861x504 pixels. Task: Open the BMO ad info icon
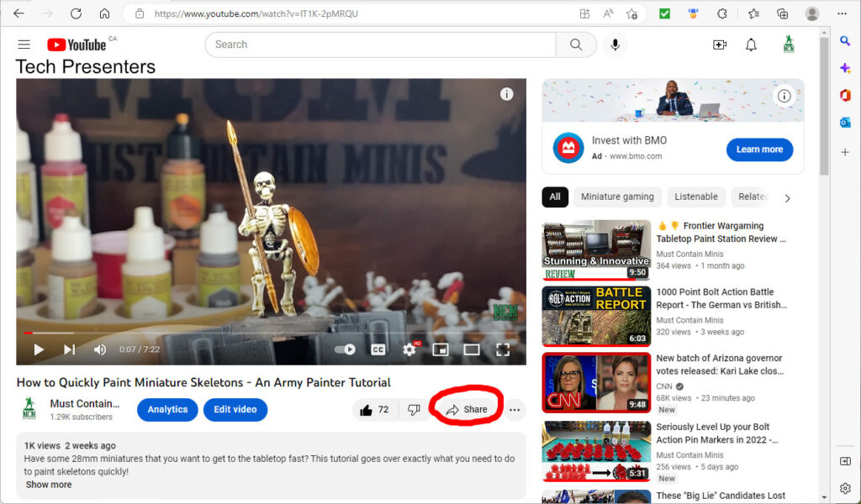[x=784, y=97]
